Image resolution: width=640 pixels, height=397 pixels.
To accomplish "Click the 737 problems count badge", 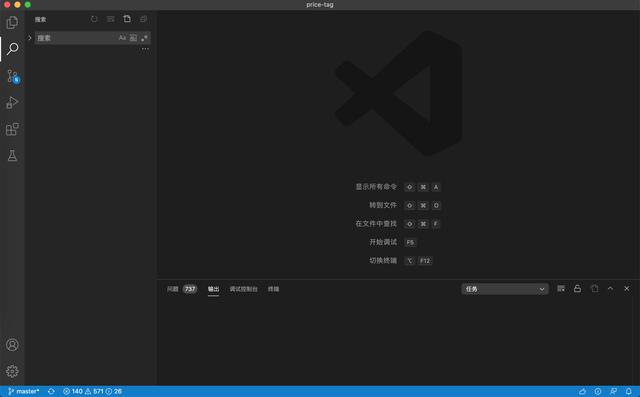I will pyautogui.click(x=190, y=289).
